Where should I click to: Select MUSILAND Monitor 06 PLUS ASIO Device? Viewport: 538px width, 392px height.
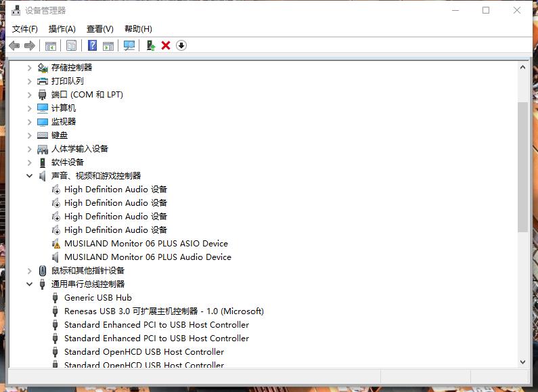click(145, 244)
